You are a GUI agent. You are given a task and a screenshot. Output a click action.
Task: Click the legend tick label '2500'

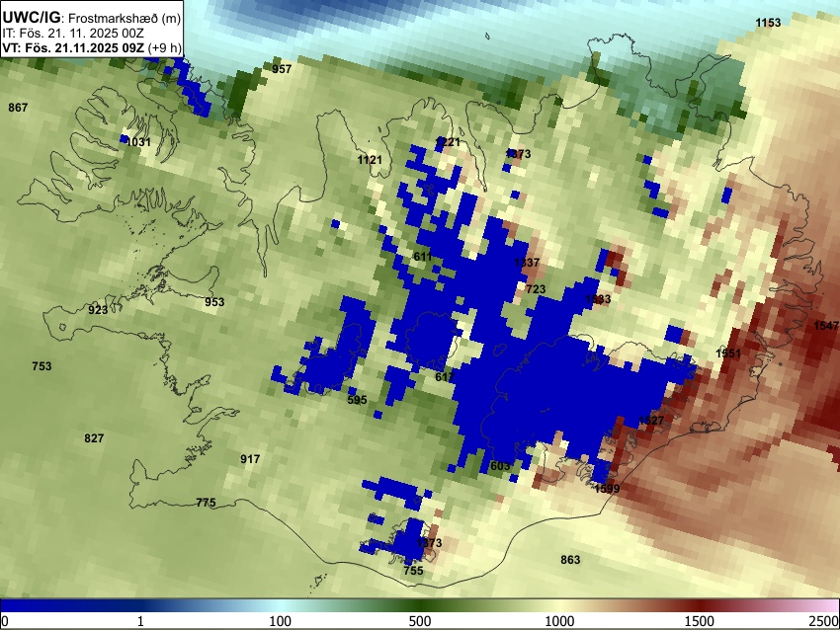[x=824, y=621]
